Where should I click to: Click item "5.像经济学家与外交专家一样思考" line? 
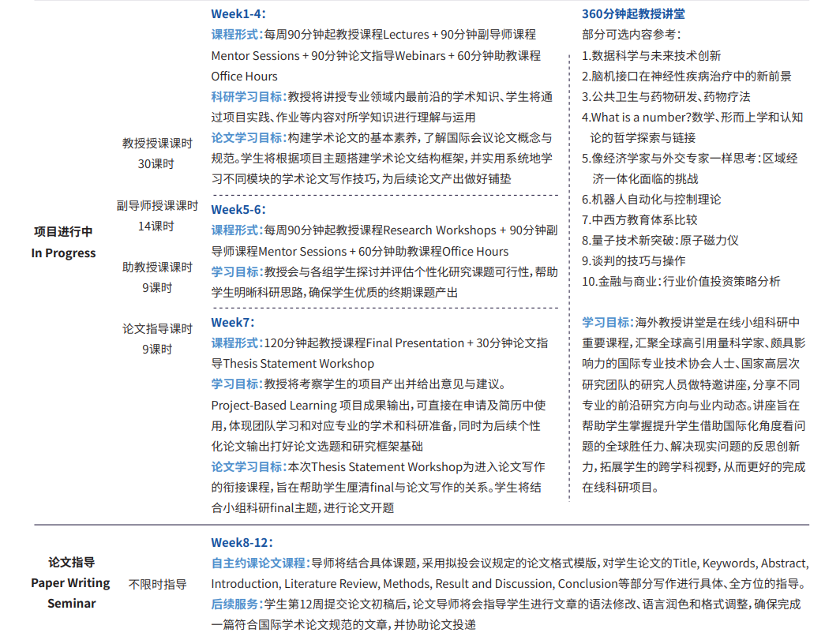coord(690,159)
